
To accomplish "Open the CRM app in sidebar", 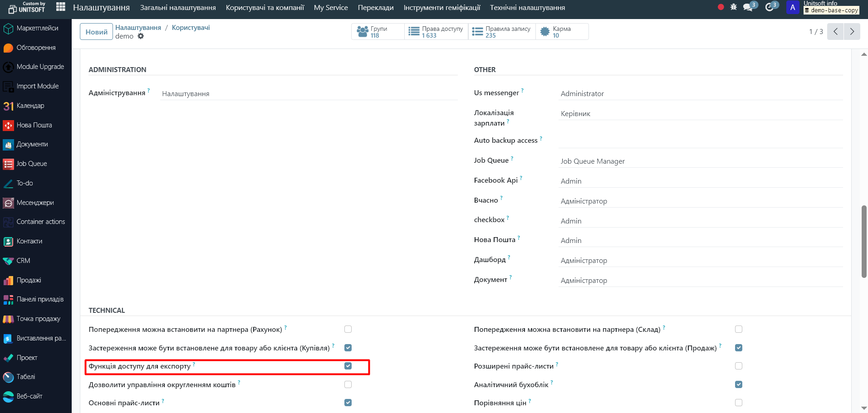I will pos(23,261).
